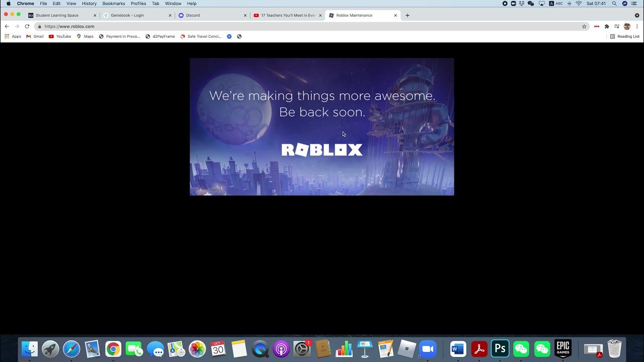The width and height of the screenshot is (644, 362).
Task: Open the tab search dropdown arrow
Action: [637, 15]
